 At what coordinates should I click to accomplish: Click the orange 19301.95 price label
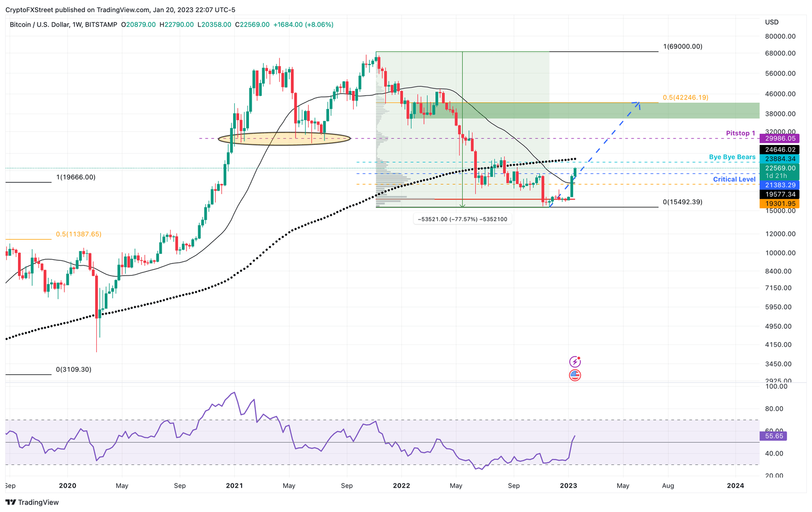[781, 204]
